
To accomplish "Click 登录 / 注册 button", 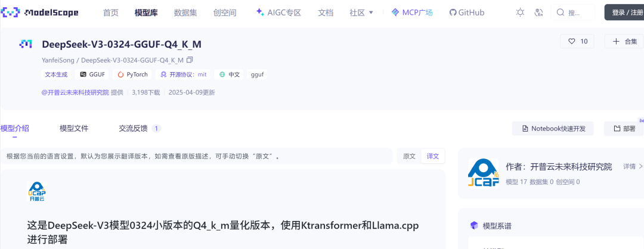I will point(624,13).
